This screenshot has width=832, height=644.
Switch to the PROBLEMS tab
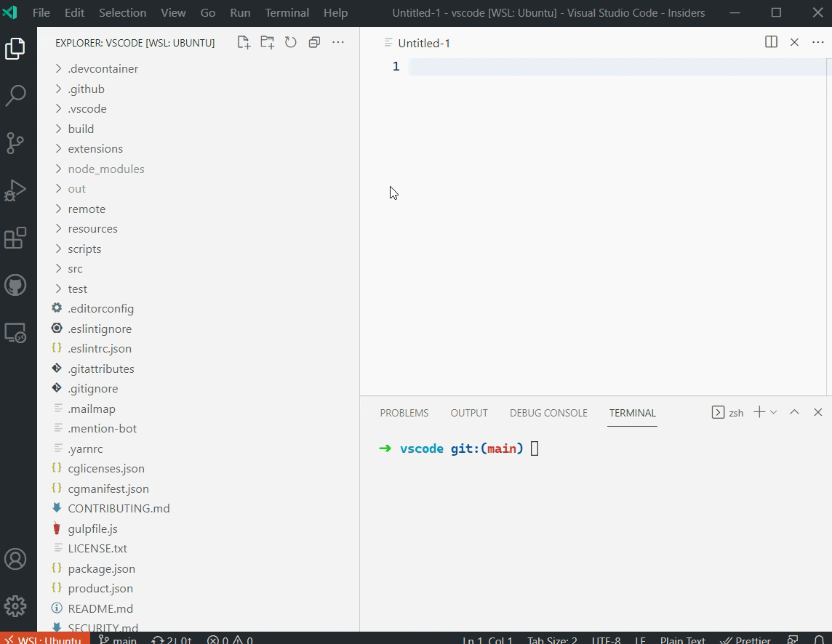pyautogui.click(x=404, y=412)
